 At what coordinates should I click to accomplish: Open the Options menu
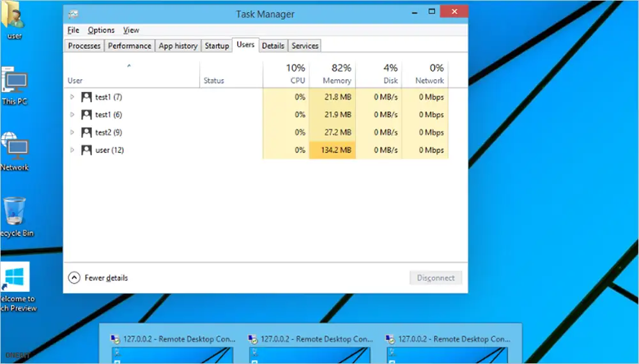click(101, 30)
